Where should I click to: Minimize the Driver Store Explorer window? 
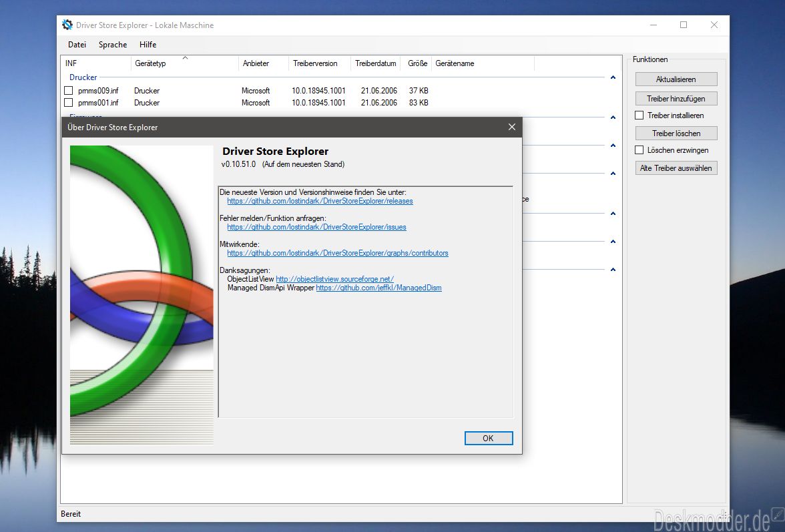point(653,25)
